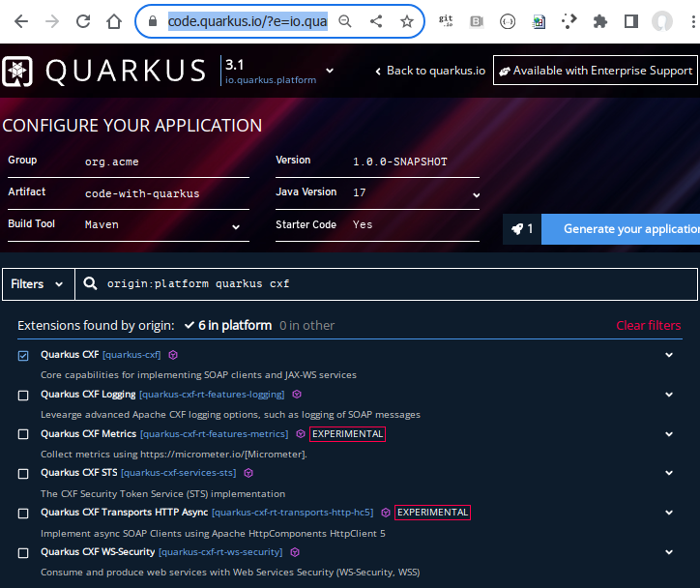Uncheck the Quarkus CXF extension checkbox
Viewport: 700px width, 588px height.
pyautogui.click(x=23, y=356)
